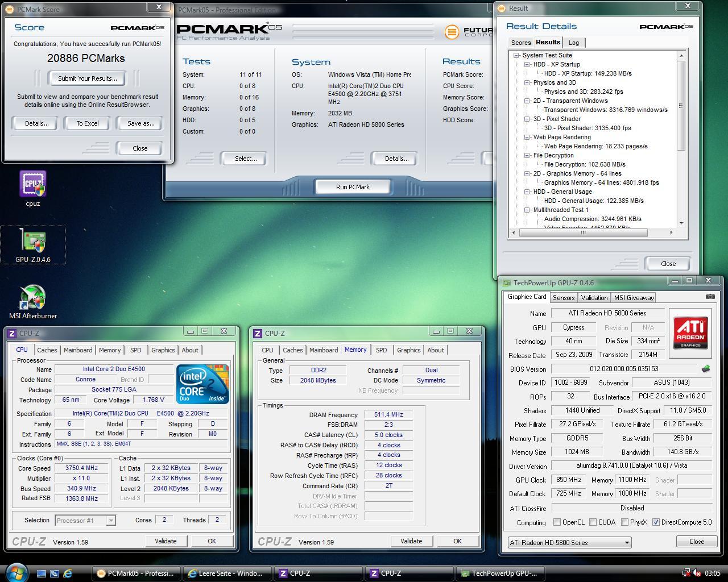Click scroll down arrow in Result tree
Viewport: 728px width, 582px height.
point(681,223)
